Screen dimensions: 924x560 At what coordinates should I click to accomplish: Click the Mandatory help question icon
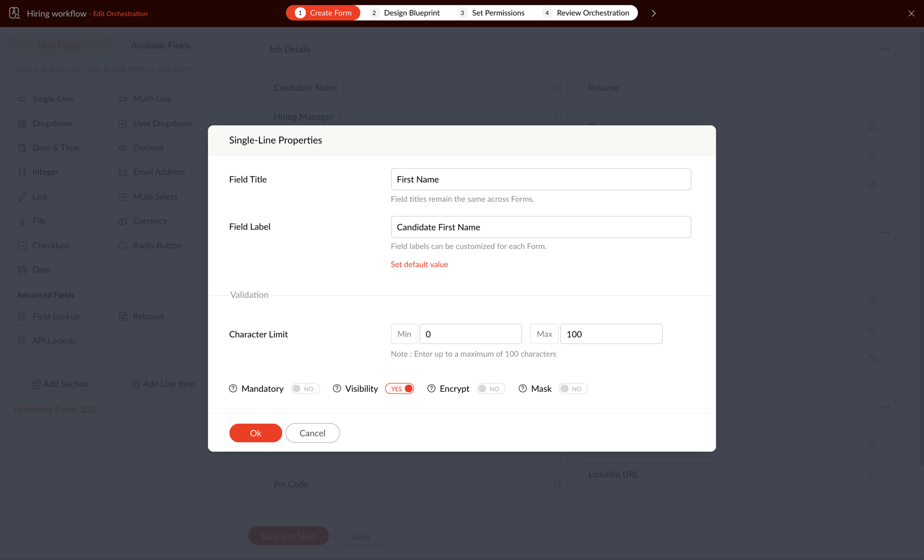point(233,389)
